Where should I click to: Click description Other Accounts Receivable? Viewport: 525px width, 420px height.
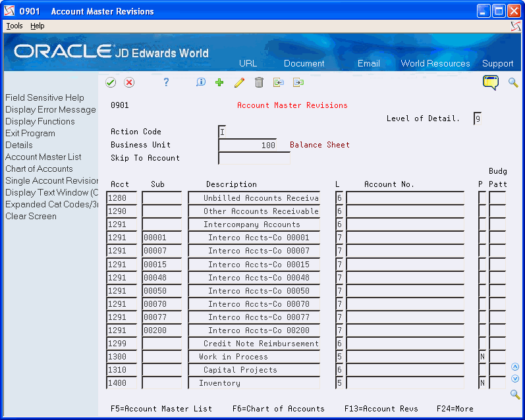tap(254, 211)
